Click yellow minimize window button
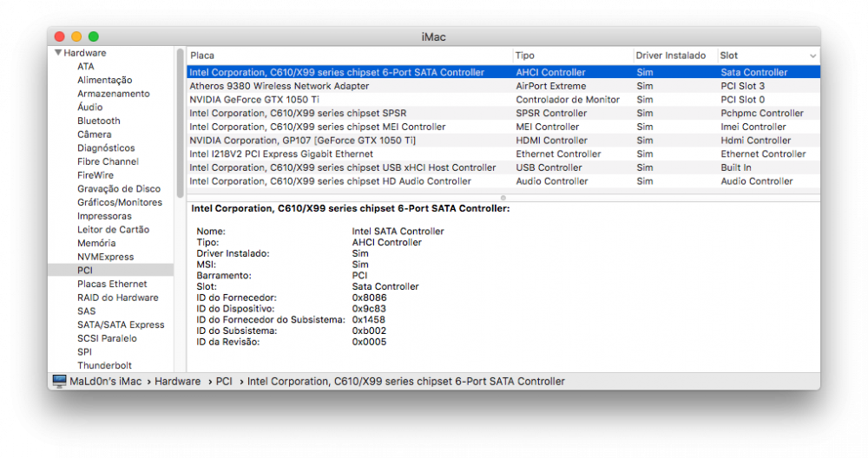The height and width of the screenshot is (458, 868). [x=76, y=36]
